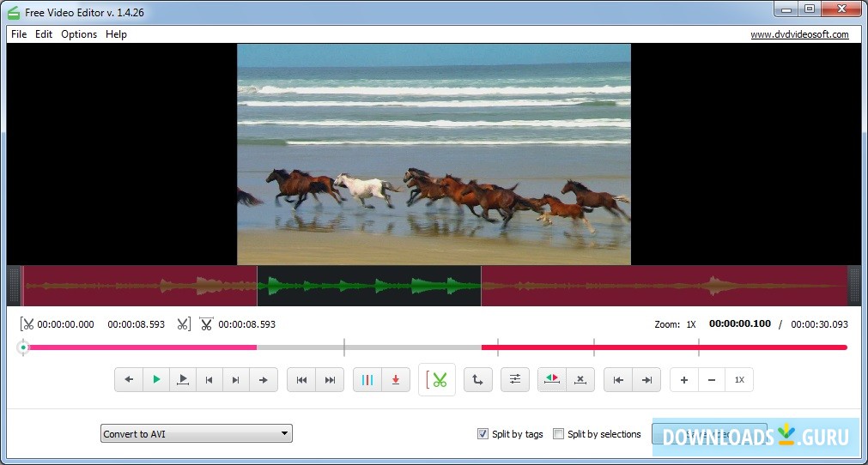The height and width of the screenshot is (465, 868).
Task: Click the step forward arrow button
Action: (264, 380)
